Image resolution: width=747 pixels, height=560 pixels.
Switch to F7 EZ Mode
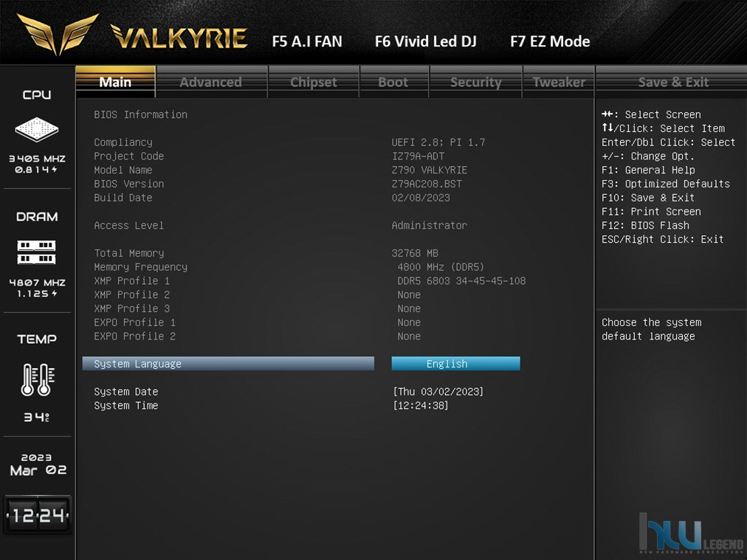(550, 41)
